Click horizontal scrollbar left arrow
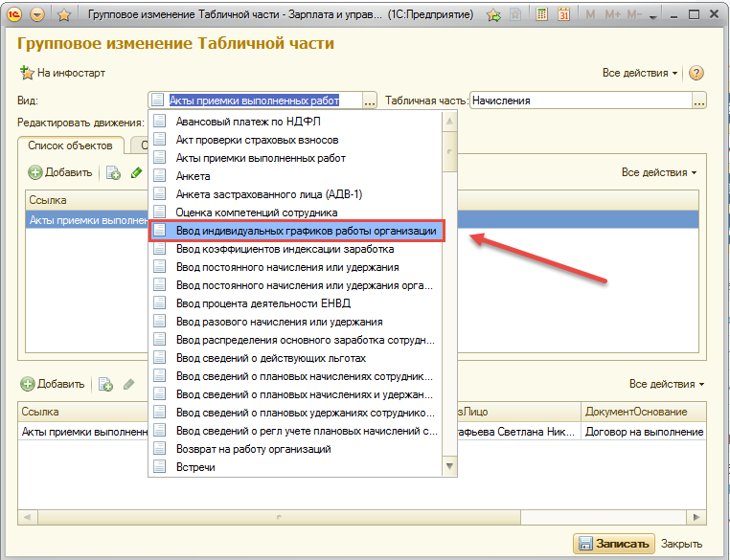Viewport: 730px width, 560px height. (x=28, y=517)
